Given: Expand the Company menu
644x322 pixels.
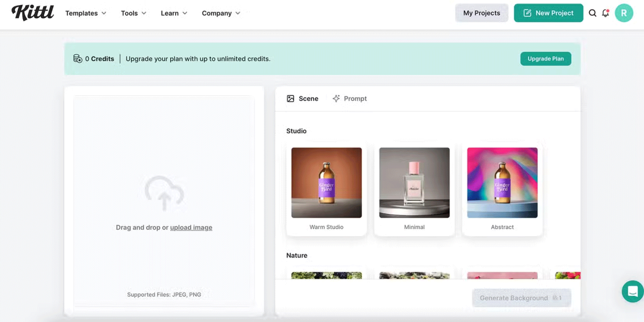Looking at the screenshot, I should pos(221,13).
